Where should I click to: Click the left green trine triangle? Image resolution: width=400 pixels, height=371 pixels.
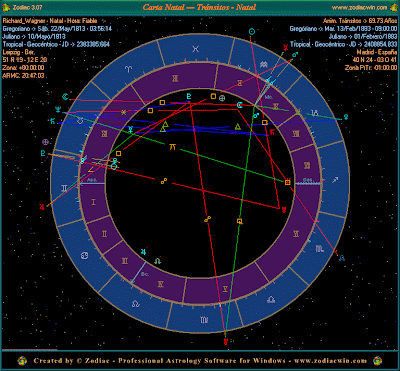tap(164, 126)
